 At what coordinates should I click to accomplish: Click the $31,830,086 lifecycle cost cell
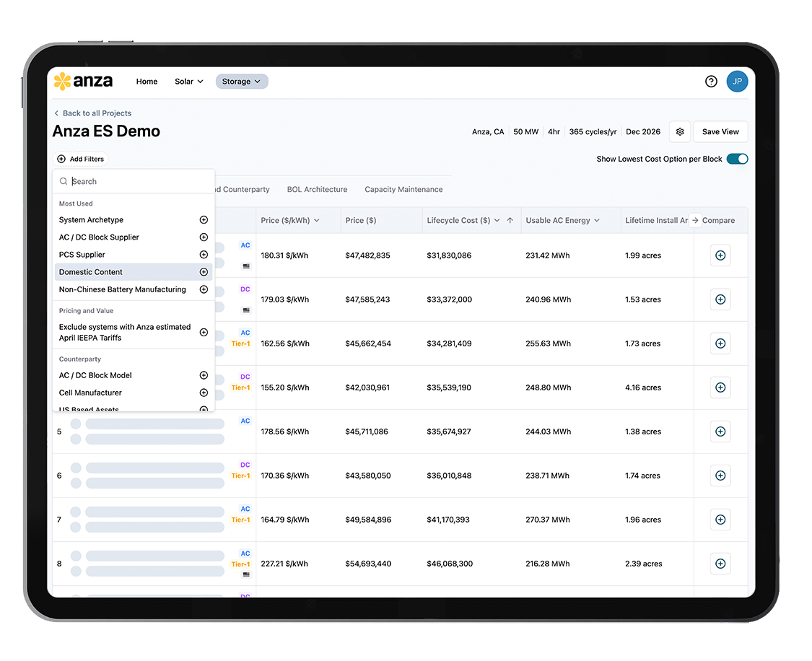tap(449, 255)
